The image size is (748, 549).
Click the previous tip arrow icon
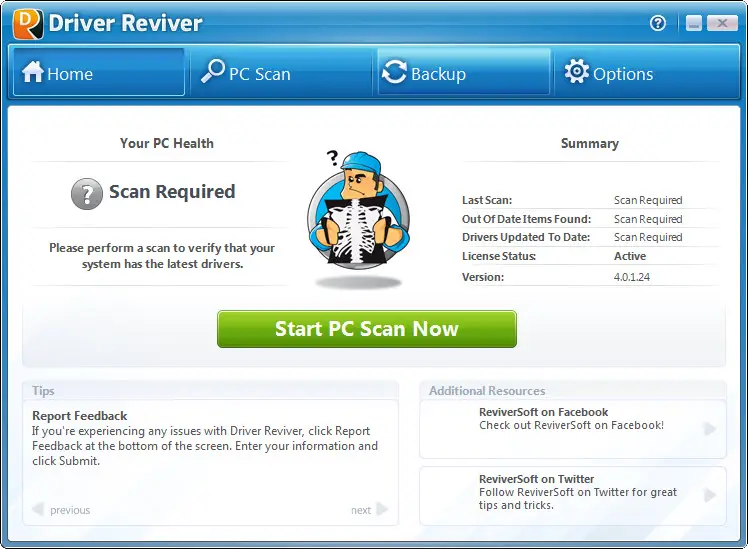coord(38,509)
